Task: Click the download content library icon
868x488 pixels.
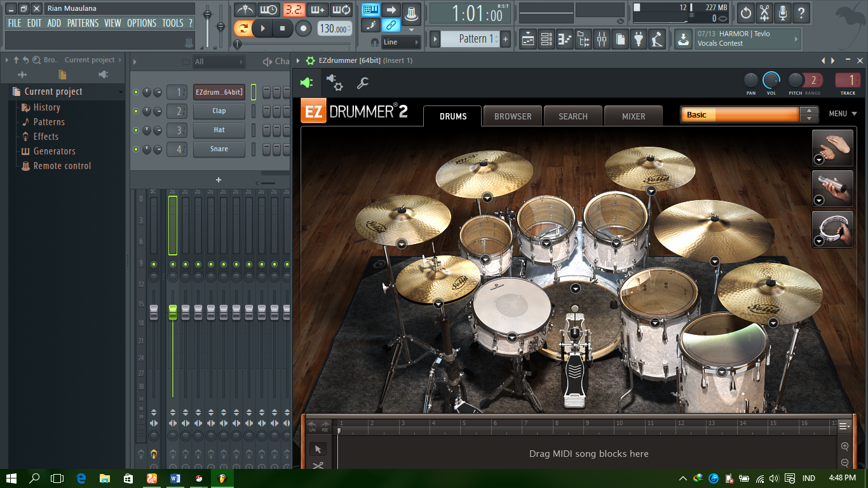Action: [x=682, y=39]
